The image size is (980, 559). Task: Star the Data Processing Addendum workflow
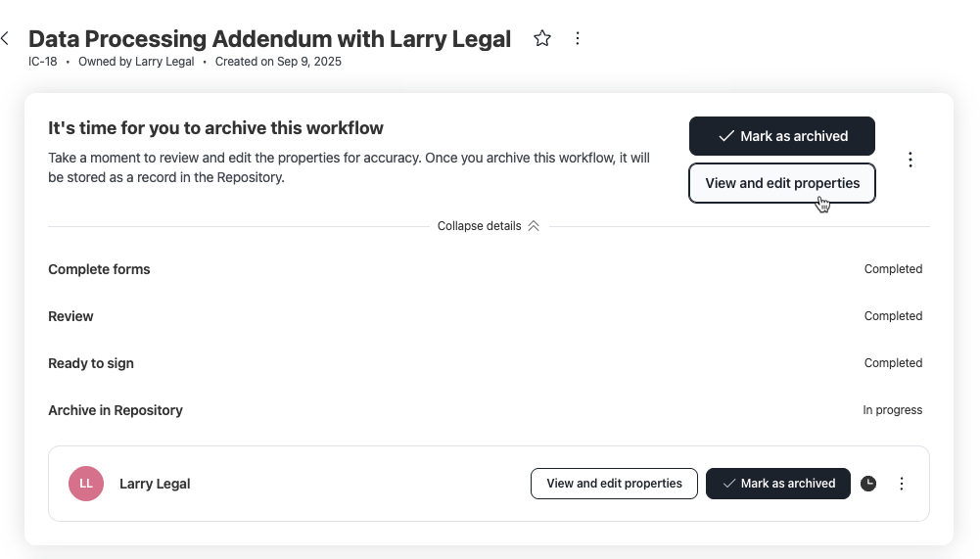tap(542, 39)
